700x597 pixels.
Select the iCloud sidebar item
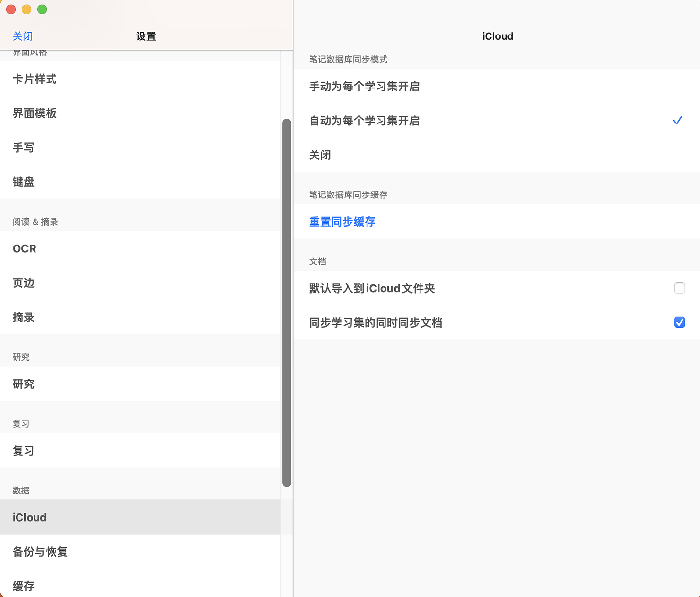click(140, 517)
